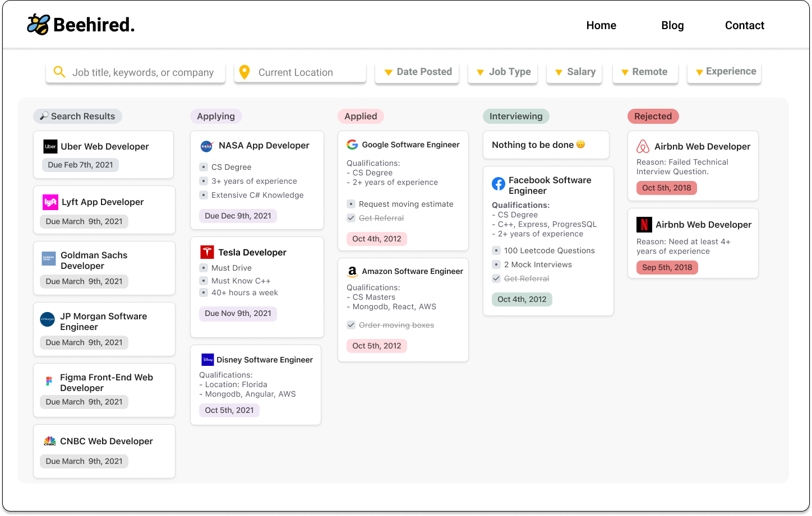The height and width of the screenshot is (516, 812).
Task: Uncheck the Order moving boxes checkbox
Action: tap(351, 325)
